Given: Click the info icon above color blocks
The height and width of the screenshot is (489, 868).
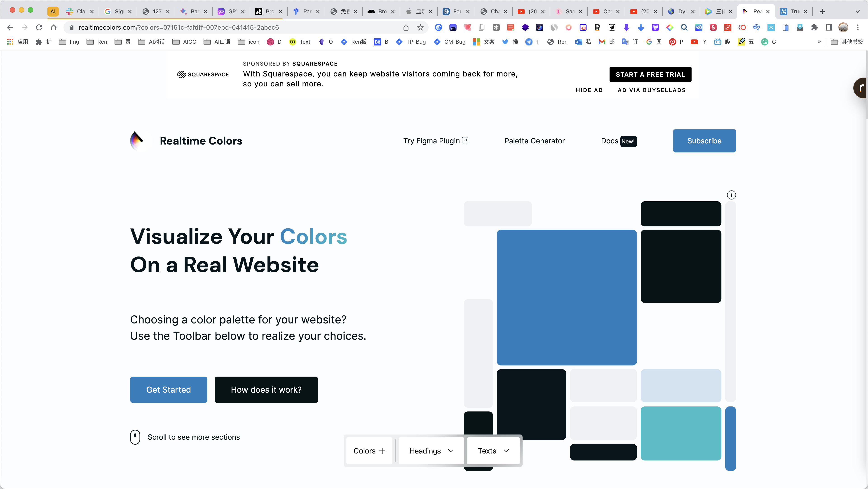Looking at the screenshot, I should point(731,195).
